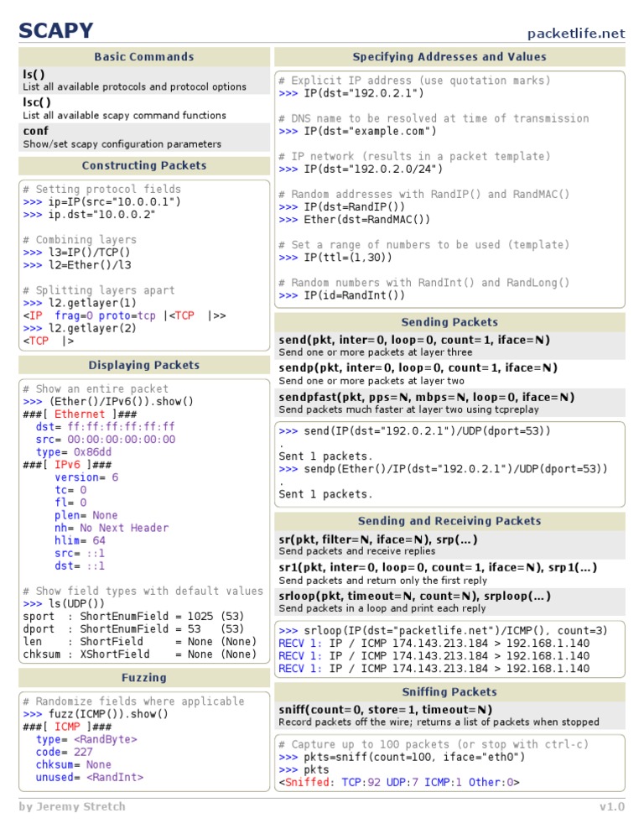
Task: Click the line l2.getlayer(2)
Action: click(80, 328)
